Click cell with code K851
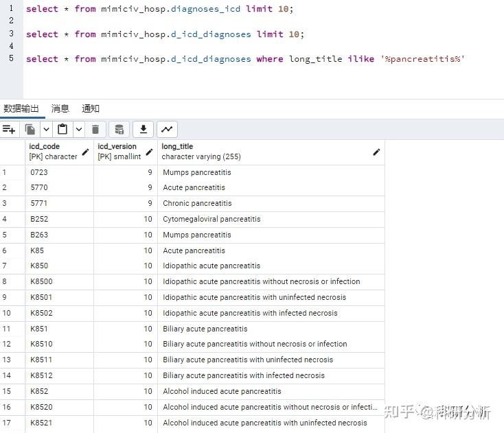 59,329
